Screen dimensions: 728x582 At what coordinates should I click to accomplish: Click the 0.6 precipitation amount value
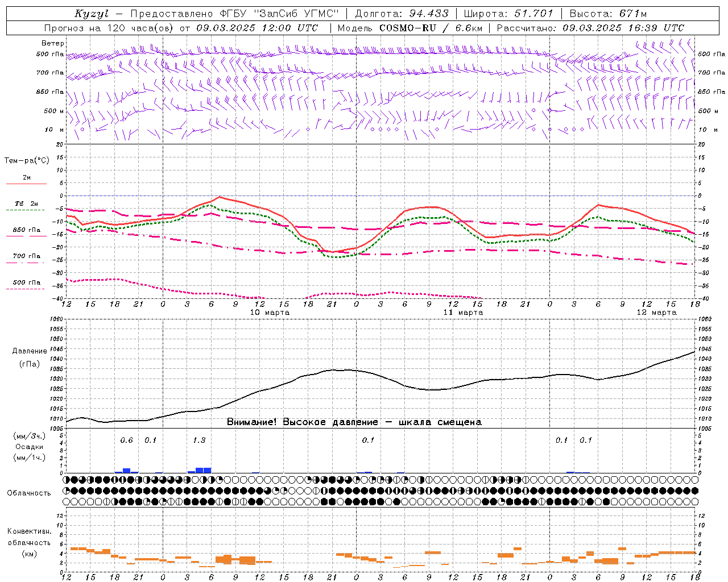(x=126, y=440)
